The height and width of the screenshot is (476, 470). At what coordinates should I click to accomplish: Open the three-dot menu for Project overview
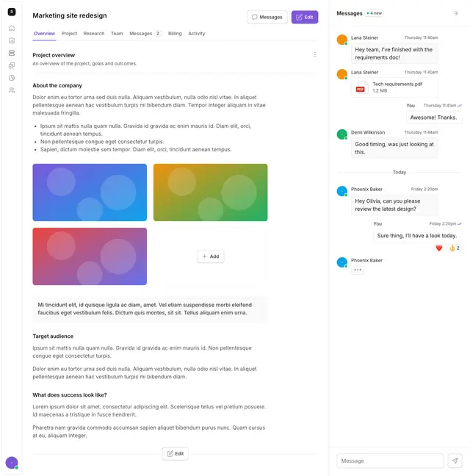click(314, 54)
